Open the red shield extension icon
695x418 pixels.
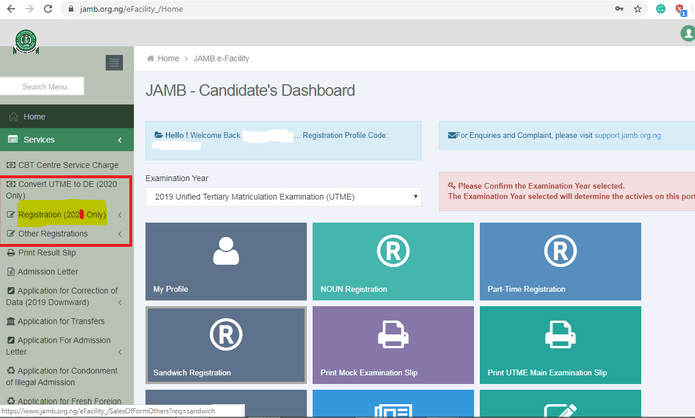pyautogui.click(x=680, y=9)
